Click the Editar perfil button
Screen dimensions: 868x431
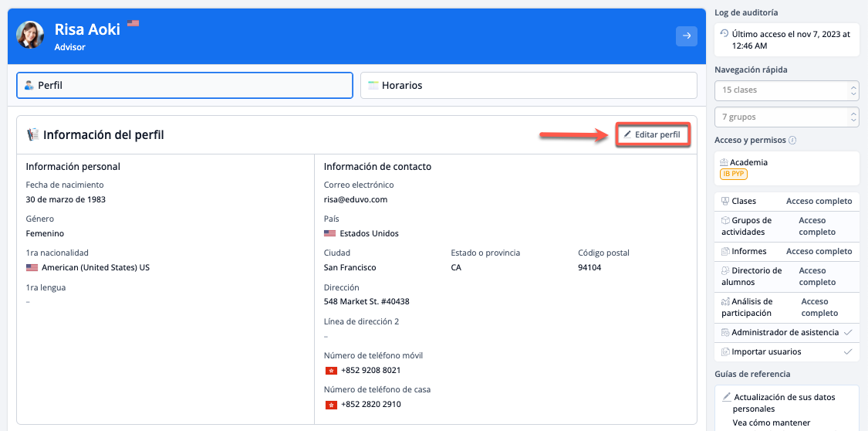pyautogui.click(x=652, y=135)
